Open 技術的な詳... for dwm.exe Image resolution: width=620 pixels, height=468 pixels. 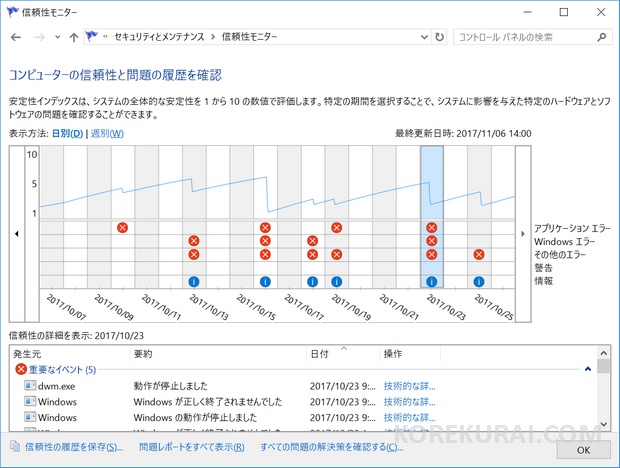pyautogui.click(x=410, y=386)
